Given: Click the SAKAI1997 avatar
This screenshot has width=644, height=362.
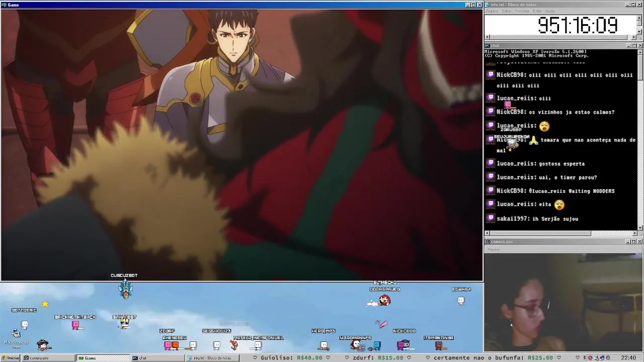Looking at the screenshot, I should click(x=124, y=324).
